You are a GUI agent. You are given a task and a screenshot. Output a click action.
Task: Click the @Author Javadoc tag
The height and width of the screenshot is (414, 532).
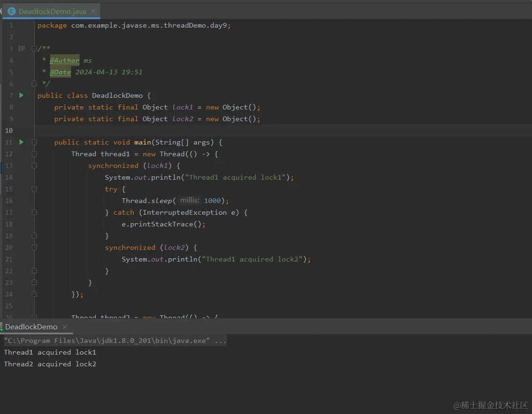(65, 60)
